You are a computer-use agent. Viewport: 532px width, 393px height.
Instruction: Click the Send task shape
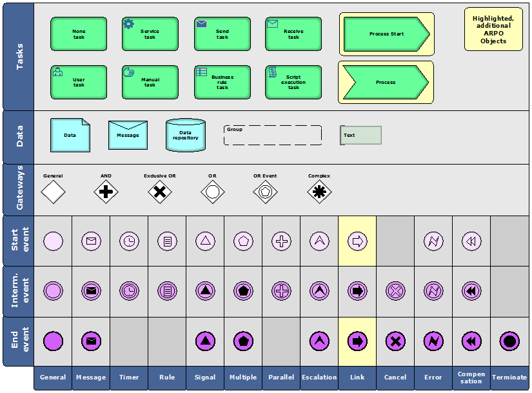click(x=222, y=34)
